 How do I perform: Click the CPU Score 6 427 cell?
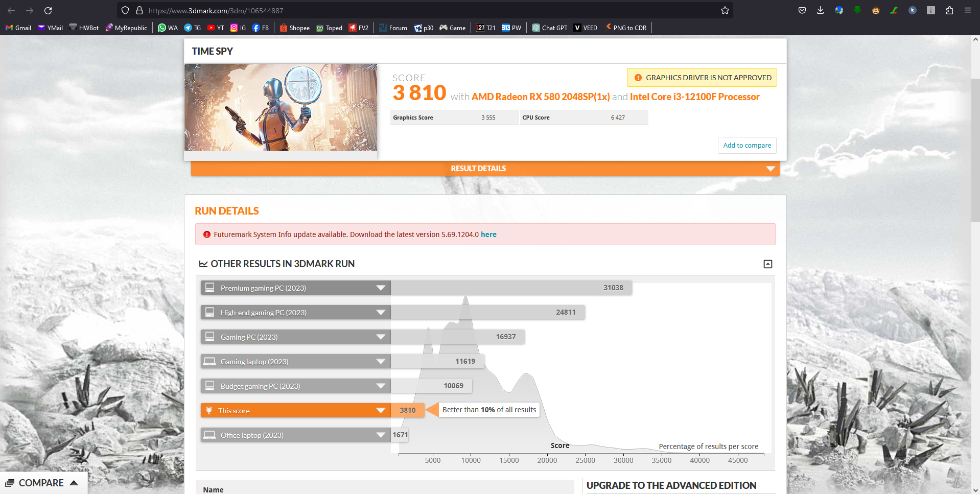584,117
